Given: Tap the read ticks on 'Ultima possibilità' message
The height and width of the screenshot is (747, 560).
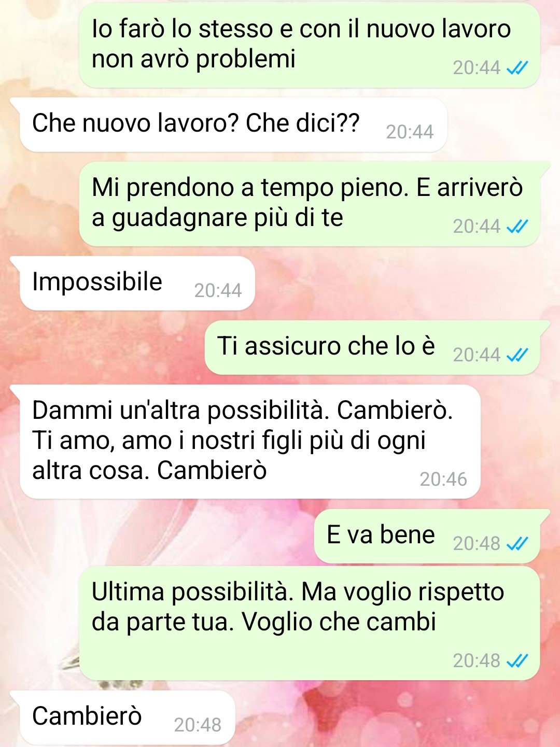Looking at the screenshot, I should coord(517,661).
